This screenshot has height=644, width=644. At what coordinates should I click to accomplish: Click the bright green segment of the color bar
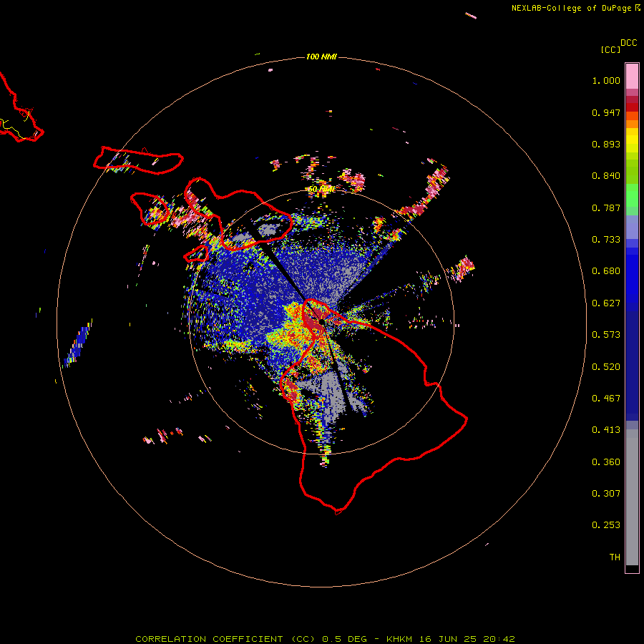click(x=632, y=195)
